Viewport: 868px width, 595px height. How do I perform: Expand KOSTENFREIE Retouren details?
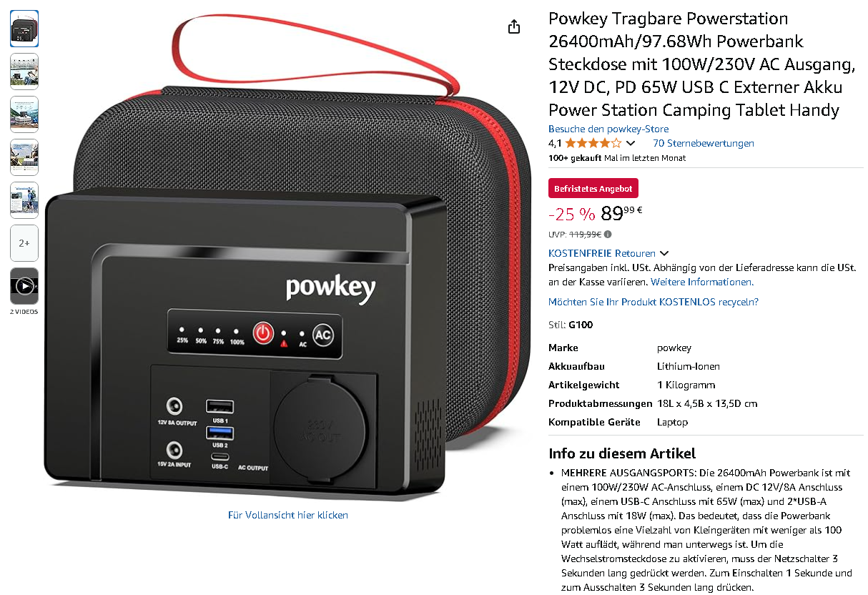[664, 253]
